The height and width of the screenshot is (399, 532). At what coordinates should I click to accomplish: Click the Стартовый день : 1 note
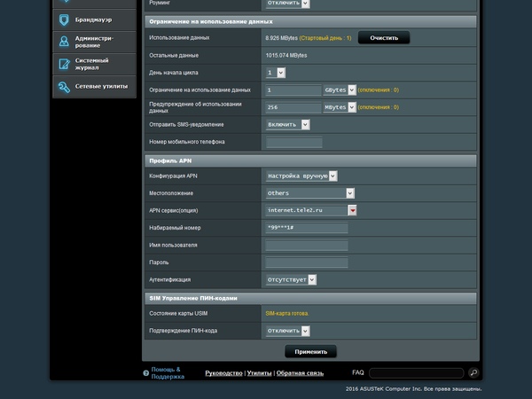coord(325,38)
